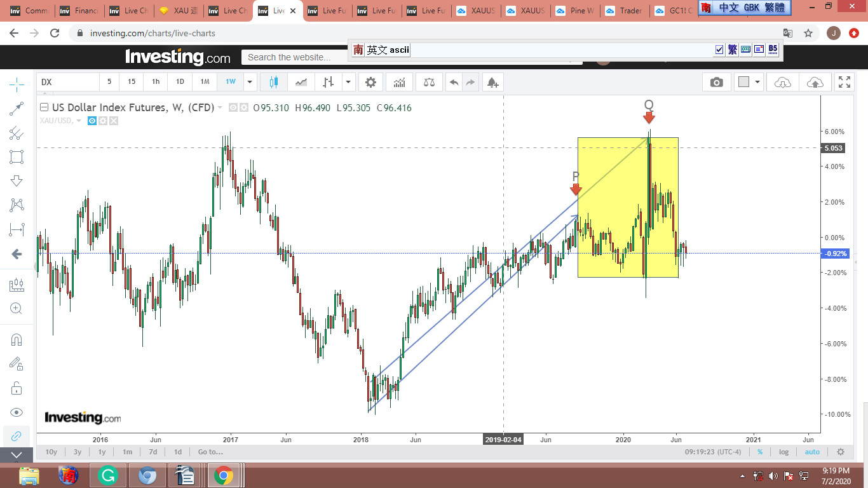This screenshot has height=488, width=868.
Task: Toggle XAU/USD series visibility eye
Action: click(x=92, y=121)
